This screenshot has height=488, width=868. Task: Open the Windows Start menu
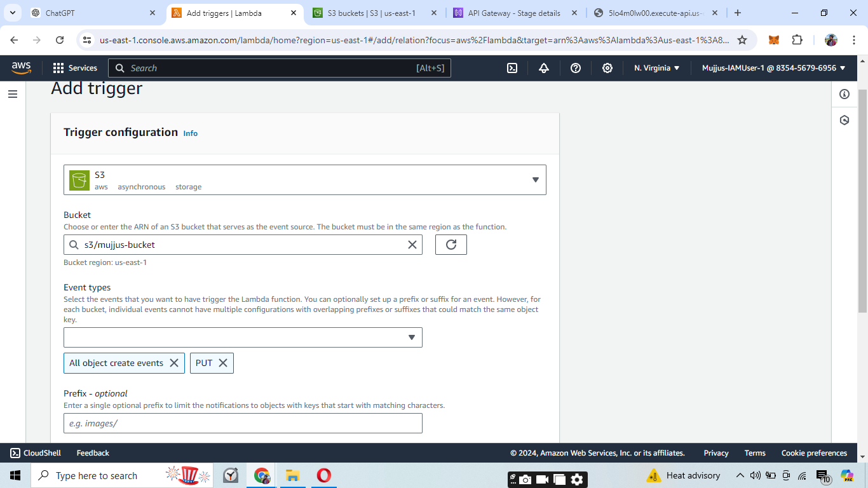(15, 475)
